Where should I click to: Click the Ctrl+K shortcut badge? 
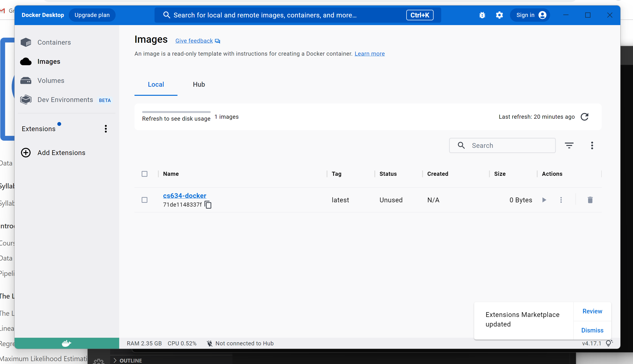419,15
